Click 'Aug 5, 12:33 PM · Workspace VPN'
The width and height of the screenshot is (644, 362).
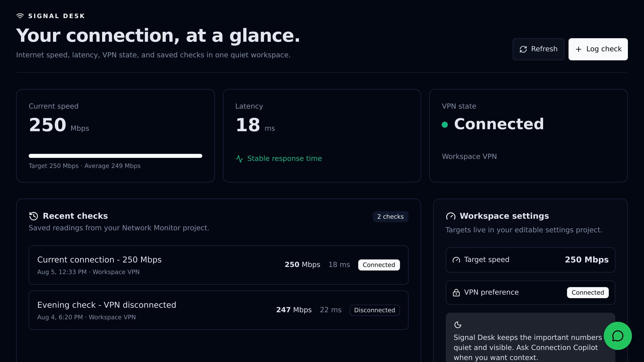[x=88, y=272]
